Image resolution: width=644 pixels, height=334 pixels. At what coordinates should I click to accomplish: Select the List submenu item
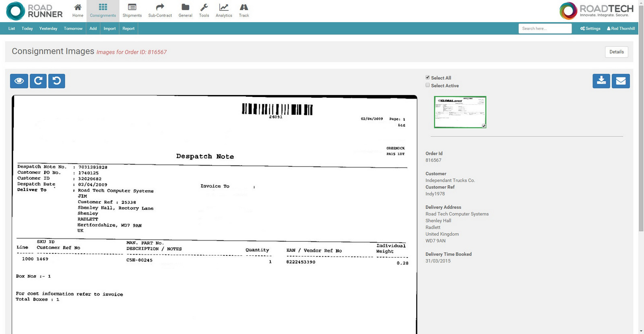click(12, 29)
